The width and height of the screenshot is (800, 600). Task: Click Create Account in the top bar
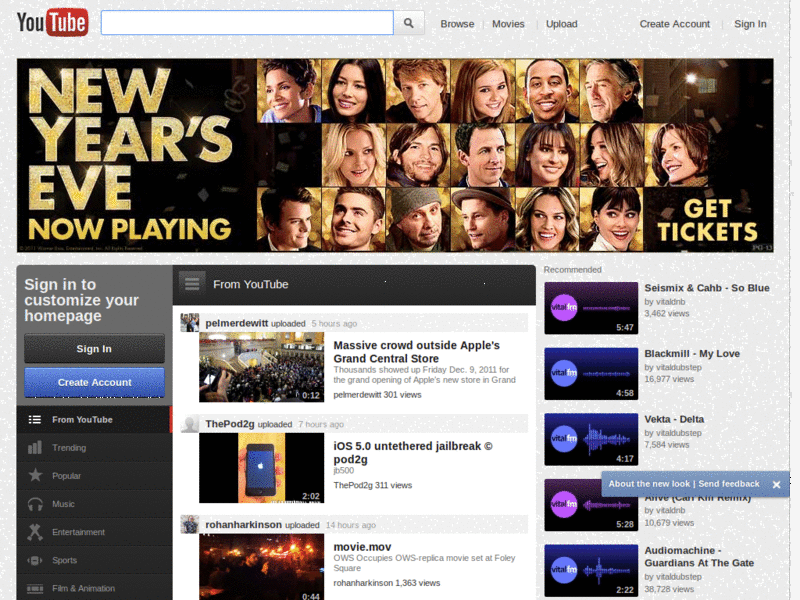[x=674, y=24]
